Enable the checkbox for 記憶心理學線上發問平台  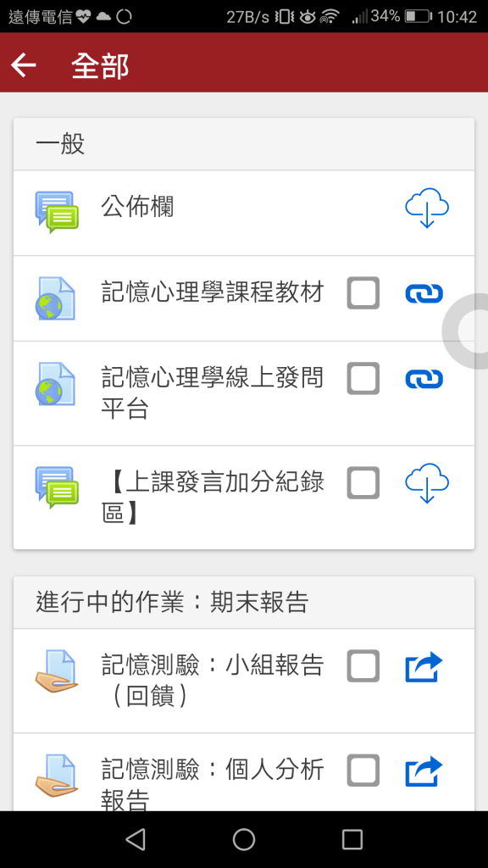[x=363, y=379]
